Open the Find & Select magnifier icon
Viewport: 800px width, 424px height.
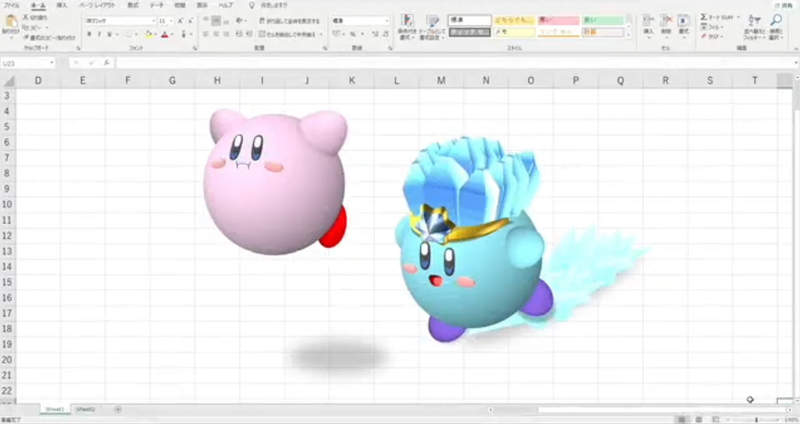tap(776, 24)
